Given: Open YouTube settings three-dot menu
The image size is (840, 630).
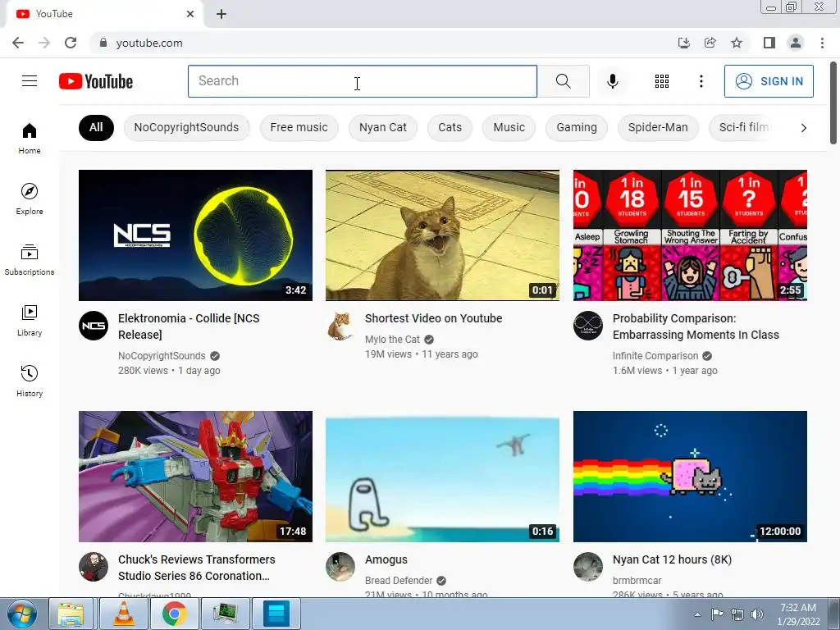Looking at the screenshot, I should pyautogui.click(x=701, y=81).
